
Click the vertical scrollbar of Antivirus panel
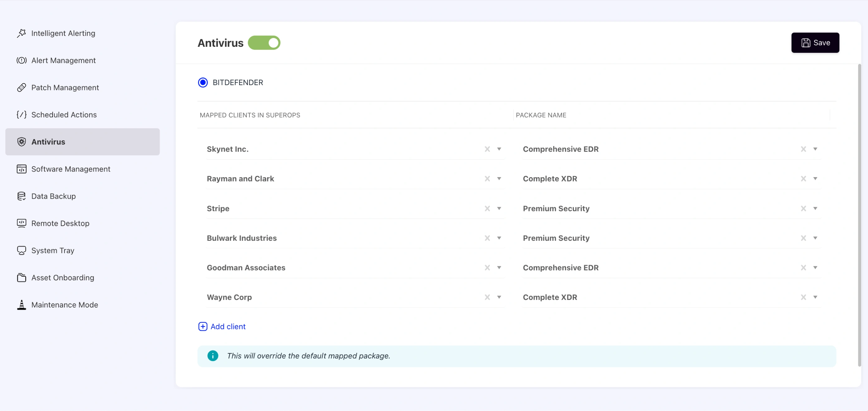[859, 215]
